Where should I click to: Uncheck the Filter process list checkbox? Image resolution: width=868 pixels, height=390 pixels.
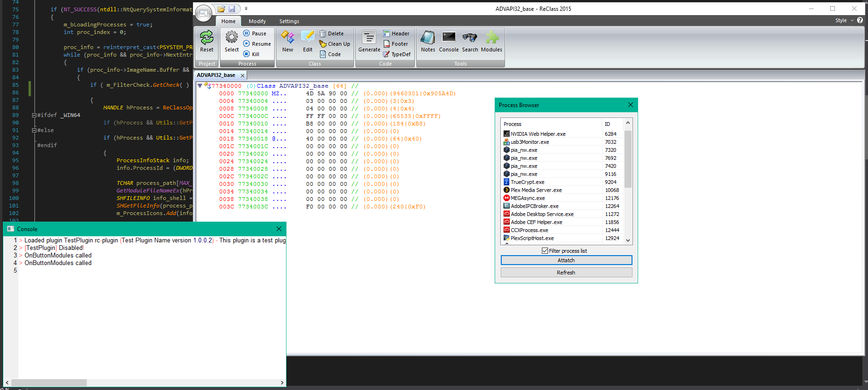[545, 251]
